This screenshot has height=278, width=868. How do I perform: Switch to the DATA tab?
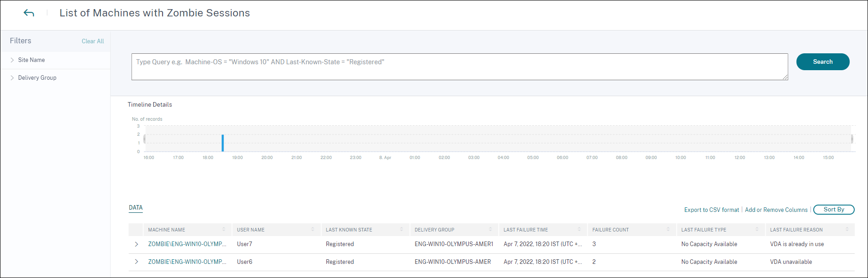[x=136, y=208]
